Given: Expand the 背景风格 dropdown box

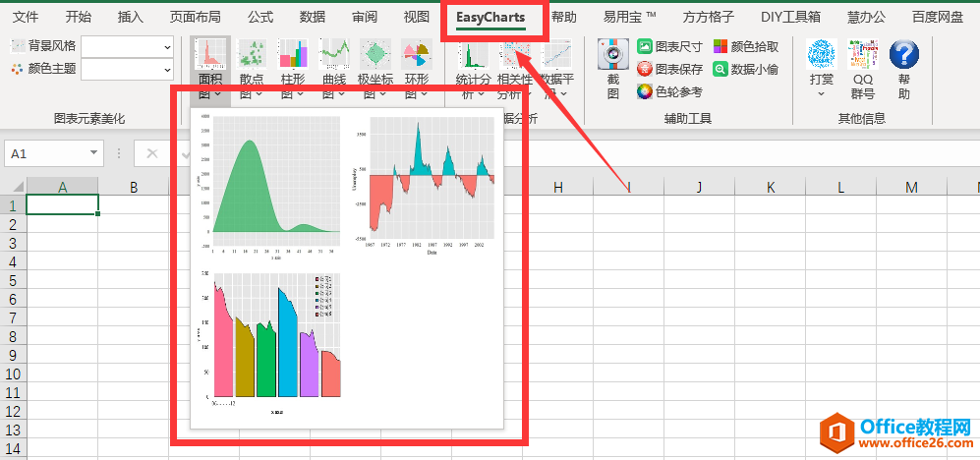Looking at the screenshot, I should click(x=165, y=46).
